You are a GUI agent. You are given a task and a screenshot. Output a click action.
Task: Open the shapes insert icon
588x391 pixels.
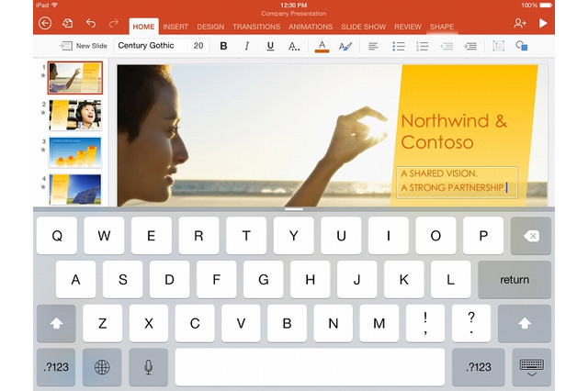[522, 46]
